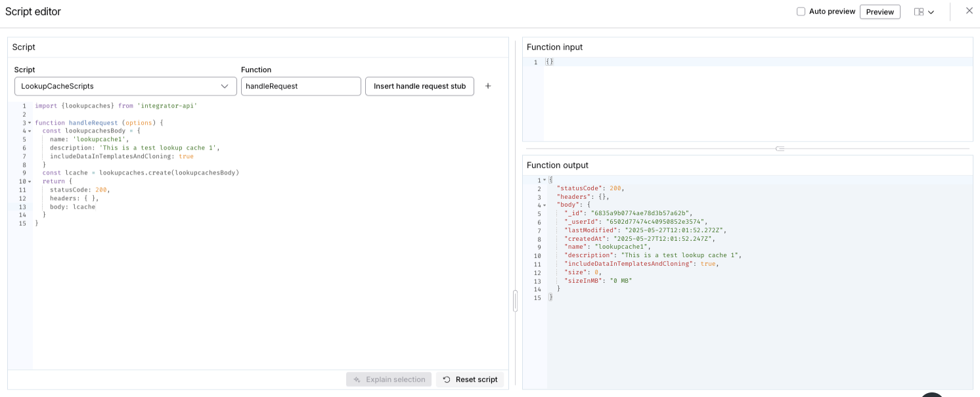The image size is (980, 397).
Task: Click the Function output panel header
Action: pyautogui.click(x=558, y=165)
